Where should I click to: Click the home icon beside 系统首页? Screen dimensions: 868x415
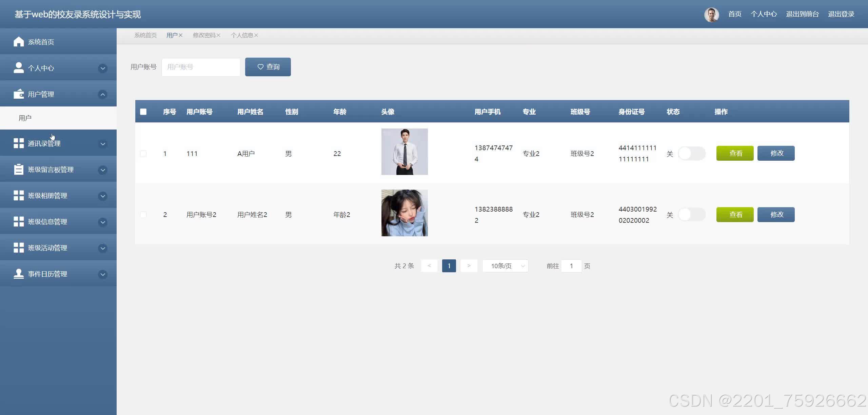19,42
